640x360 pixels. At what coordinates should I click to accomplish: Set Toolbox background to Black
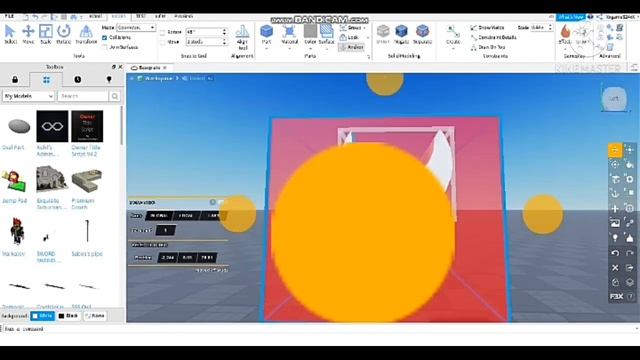[68, 316]
